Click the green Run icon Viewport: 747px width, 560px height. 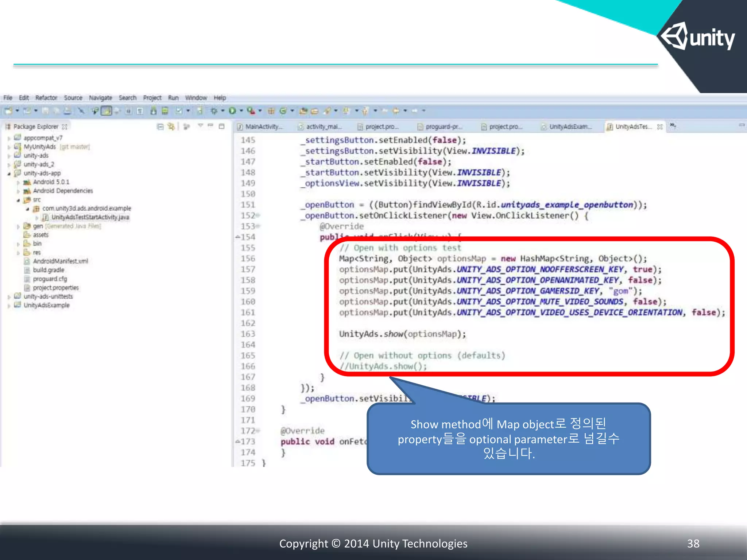click(232, 110)
